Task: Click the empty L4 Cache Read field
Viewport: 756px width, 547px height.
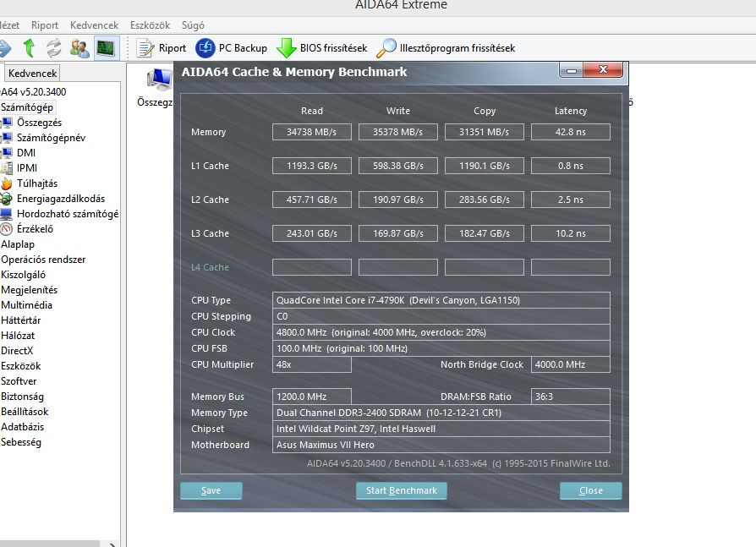Action: point(311,267)
